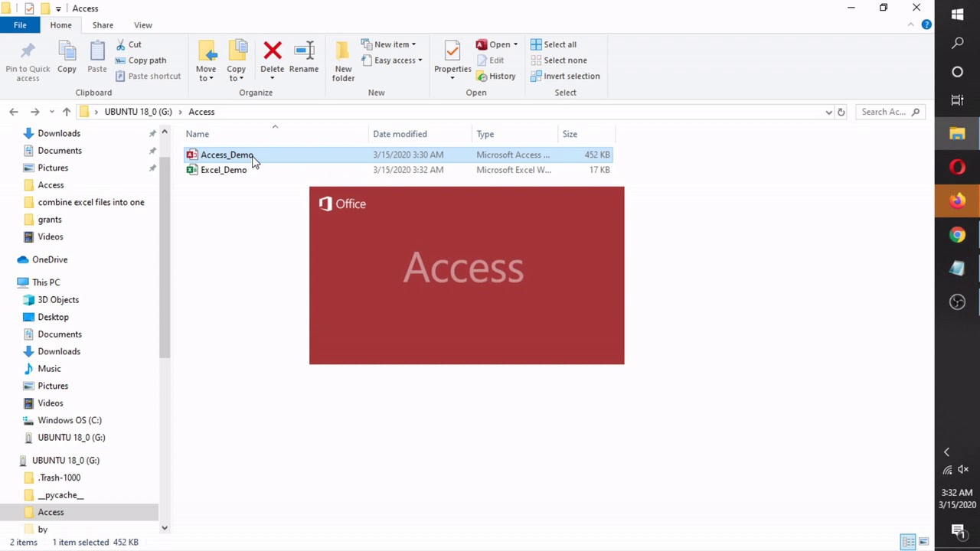Click the Copy ribbon icon
Screen dimensions: 980x551
click(67, 58)
